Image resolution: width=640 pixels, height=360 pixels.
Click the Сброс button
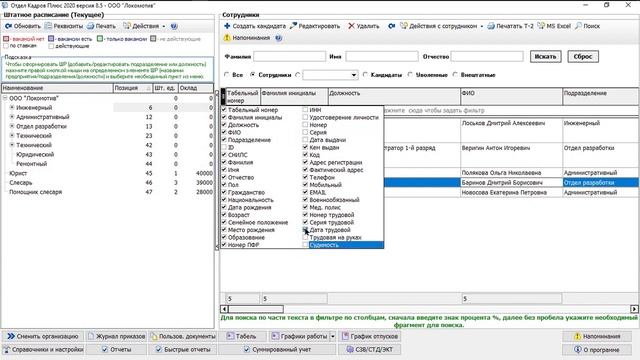coord(583,56)
